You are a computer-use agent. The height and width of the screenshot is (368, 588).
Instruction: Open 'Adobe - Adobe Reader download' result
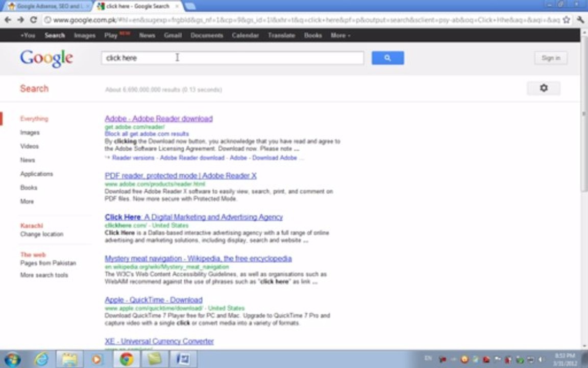[159, 119]
